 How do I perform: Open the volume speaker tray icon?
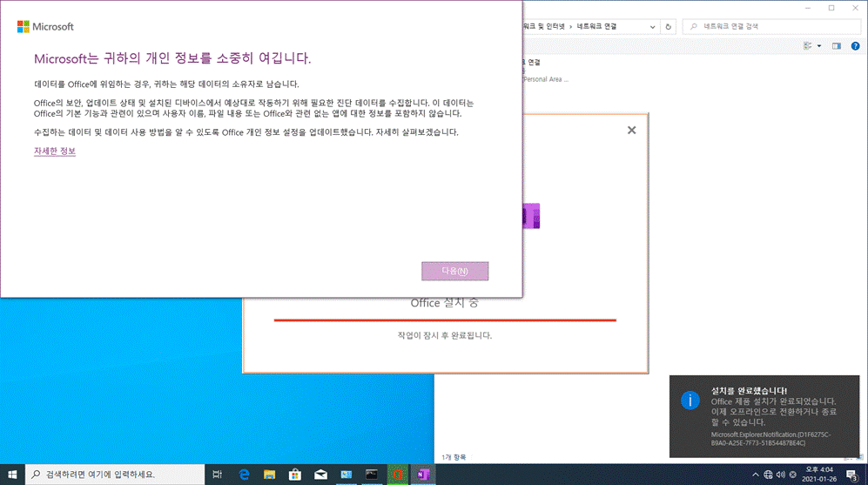[781, 475]
